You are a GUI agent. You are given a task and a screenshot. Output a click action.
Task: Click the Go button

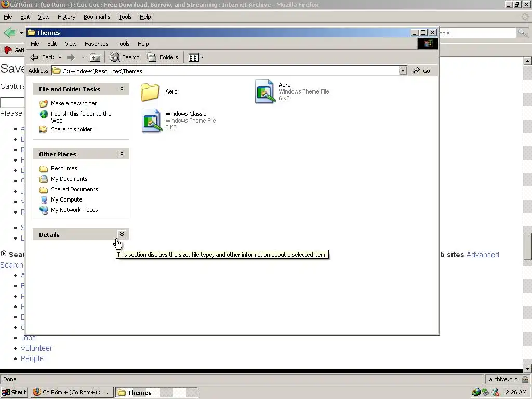[x=421, y=71]
